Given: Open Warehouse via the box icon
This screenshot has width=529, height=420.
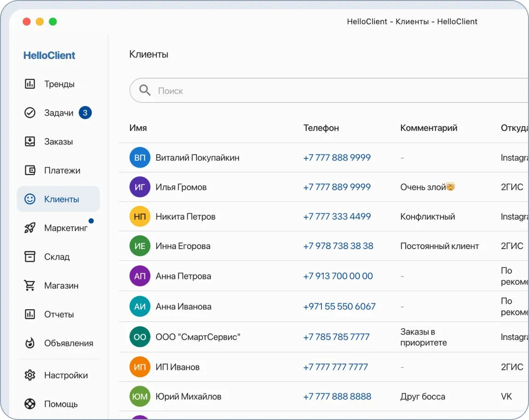Looking at the screenshot, I should click(x=30, y=257).
